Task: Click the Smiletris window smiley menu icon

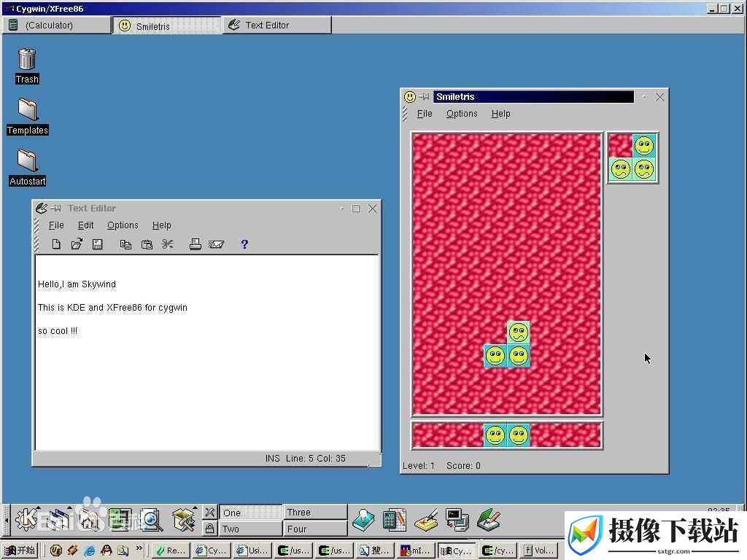Action: click(x=410, y=97)
